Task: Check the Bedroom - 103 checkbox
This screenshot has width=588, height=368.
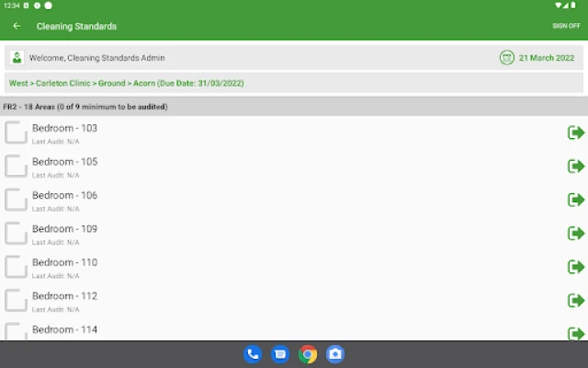Action: point(16,133)
